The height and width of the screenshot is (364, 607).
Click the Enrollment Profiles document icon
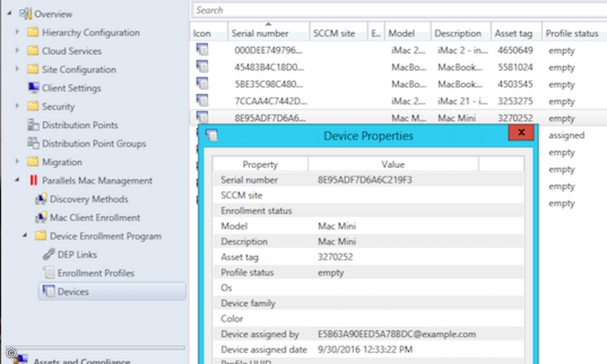49,273
